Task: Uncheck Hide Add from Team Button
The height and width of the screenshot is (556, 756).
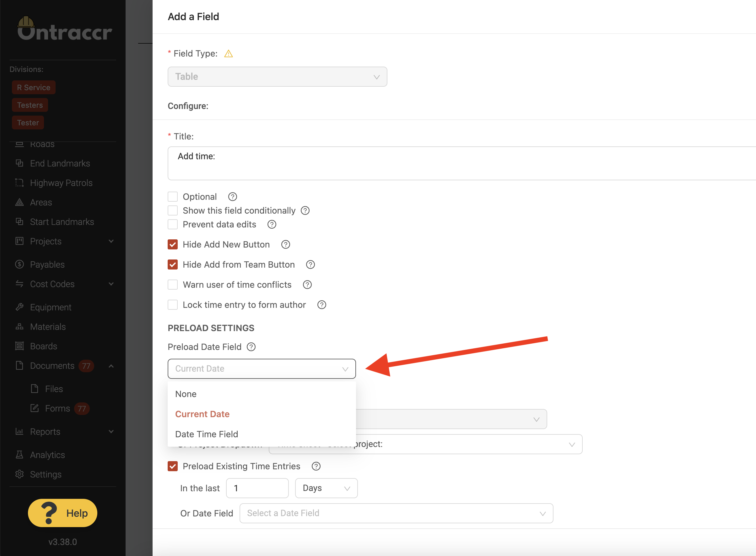Action: tap(173, 264)
